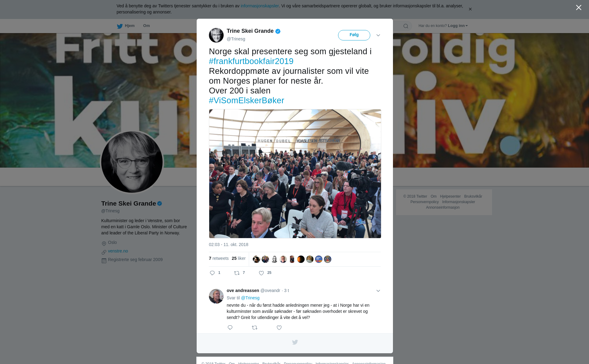Screen dimensions: 589x364
Task: Like ove andreassen's reply
Action: [x=279, y=328]
